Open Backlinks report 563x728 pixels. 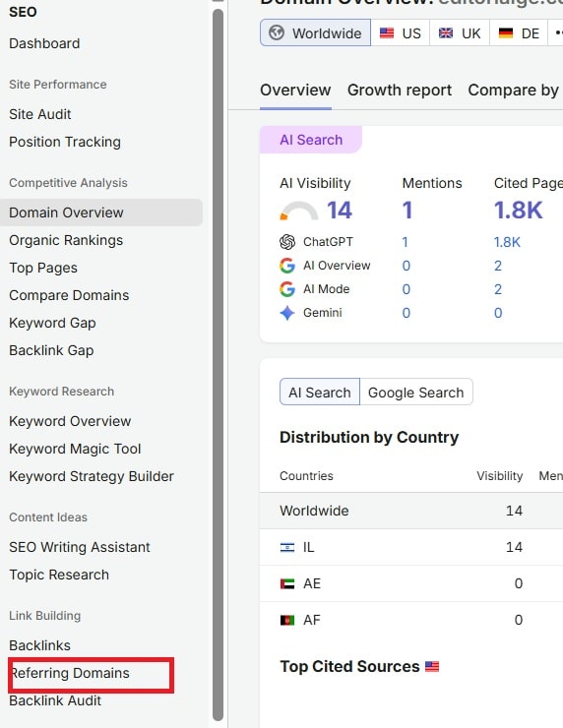(x=40, y=645)
